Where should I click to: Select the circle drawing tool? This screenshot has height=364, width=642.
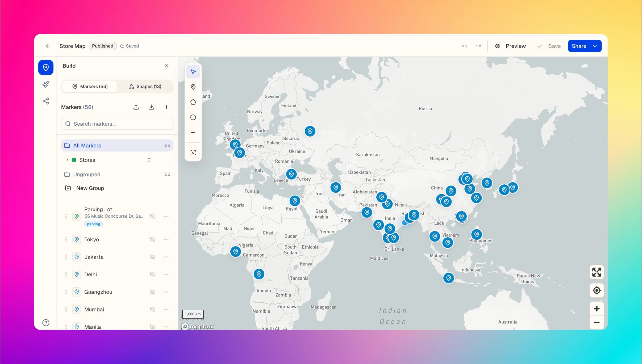pos(193,117)
